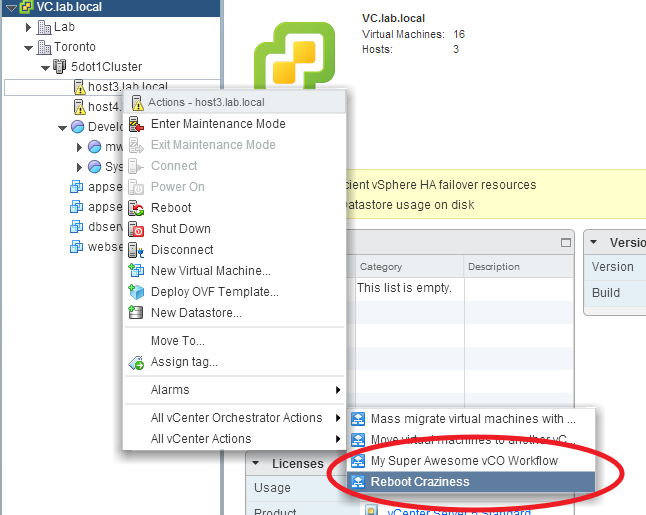Click the large vCenter logo image
The image size is (646, 515).
pyautogui.click(x=295, y=56)
